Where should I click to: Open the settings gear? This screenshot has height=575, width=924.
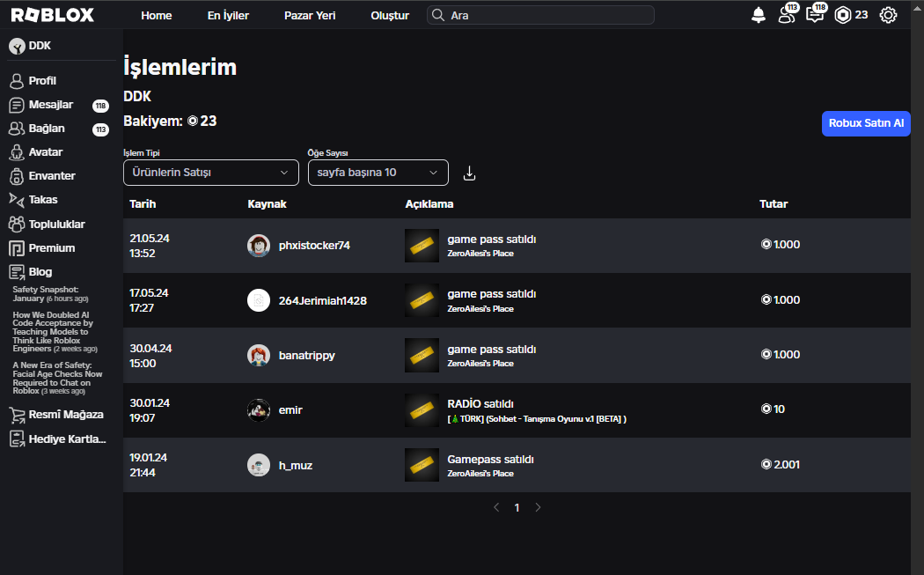888,15
